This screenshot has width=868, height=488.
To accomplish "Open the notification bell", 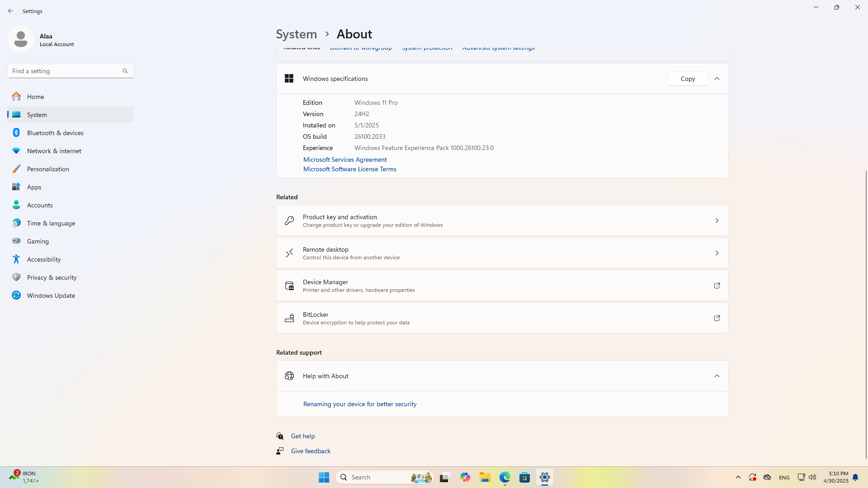I will [x=855, y=477].
